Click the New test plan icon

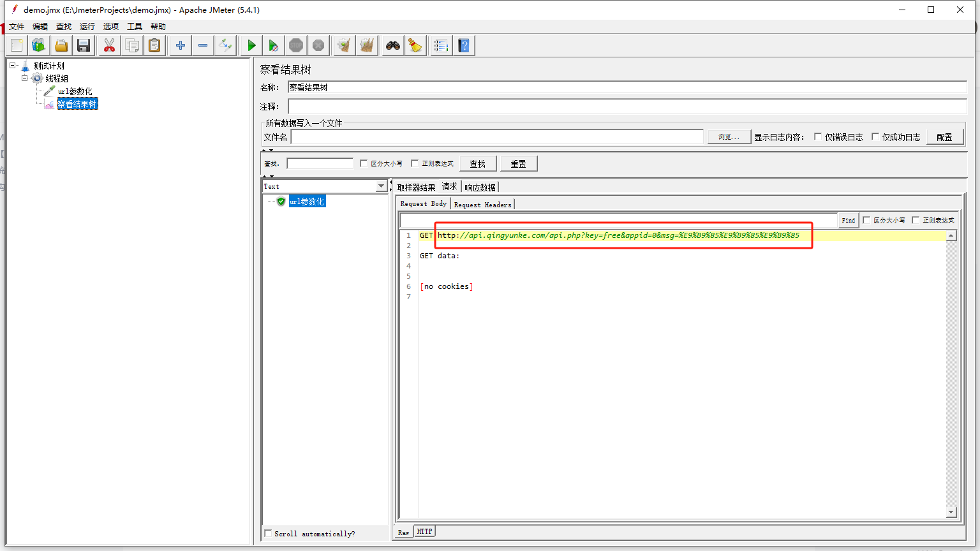tap(17, 45)
